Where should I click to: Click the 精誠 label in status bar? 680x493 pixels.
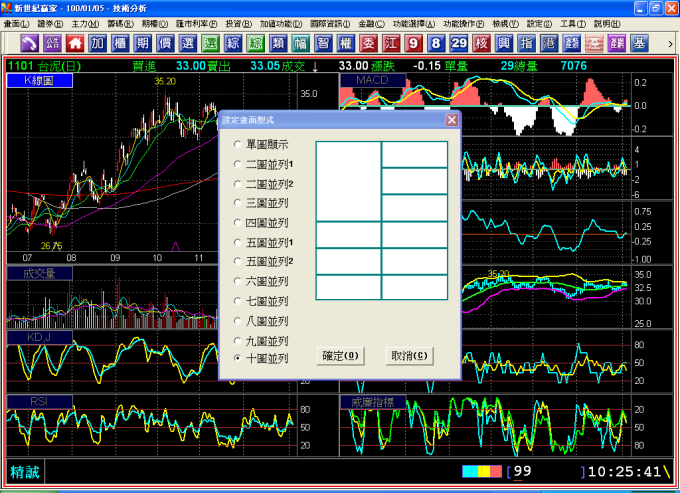coord(25,472)
